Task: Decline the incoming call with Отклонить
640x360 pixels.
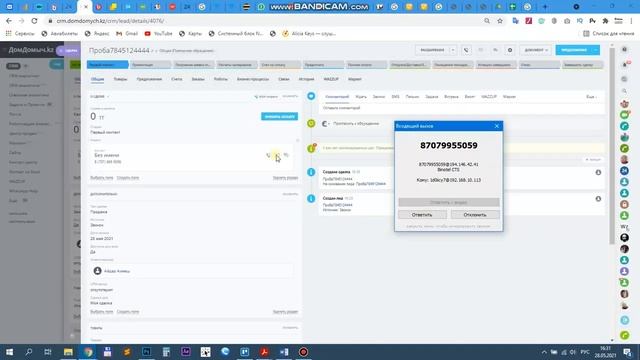Action: point(475,215)
